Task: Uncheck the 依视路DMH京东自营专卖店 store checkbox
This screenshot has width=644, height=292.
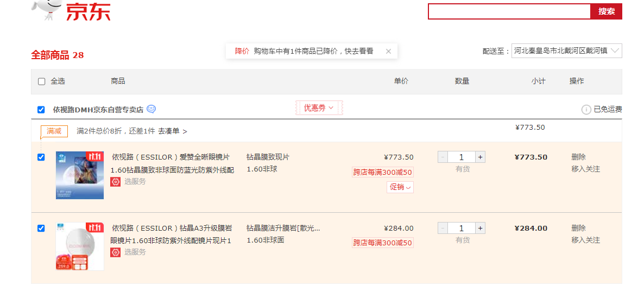Action: tap(41, 110)
